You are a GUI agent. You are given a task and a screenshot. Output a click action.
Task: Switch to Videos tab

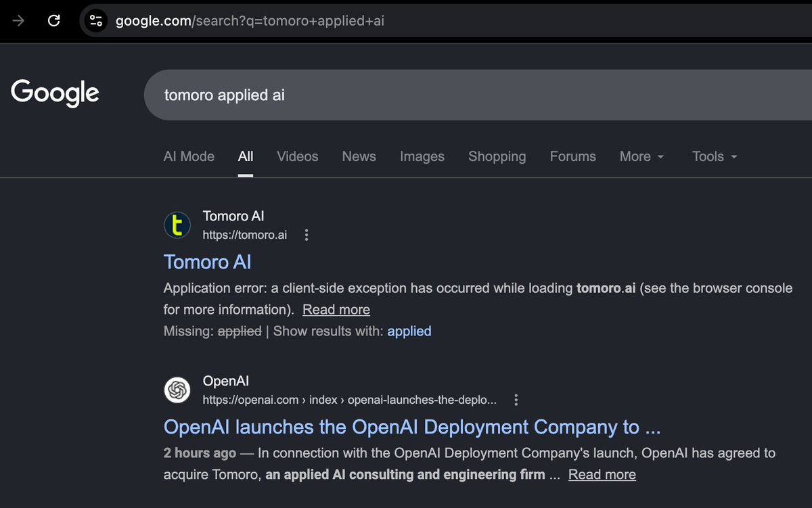pos(298,156)
